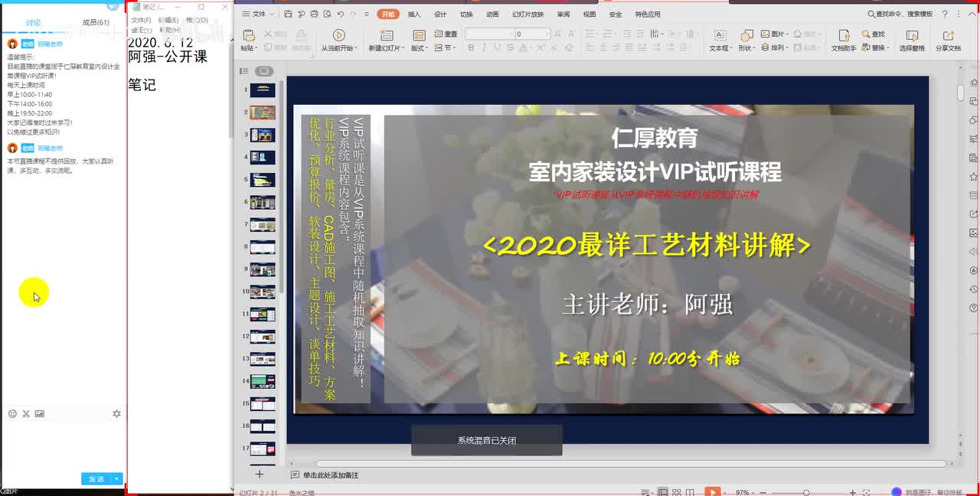Switch to slide sorter view icon
Image resolution: width=980 pixels, height=496 pixels.
point(678,492)
